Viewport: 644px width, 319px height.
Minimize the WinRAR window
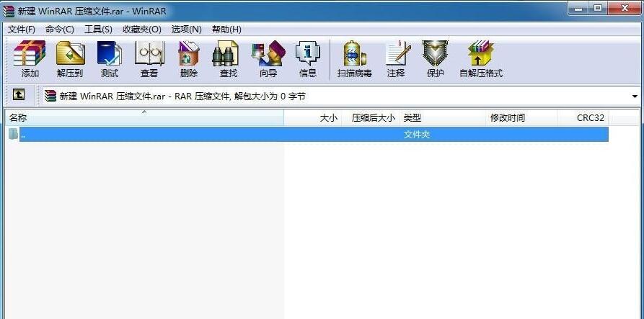coord(578,8)
